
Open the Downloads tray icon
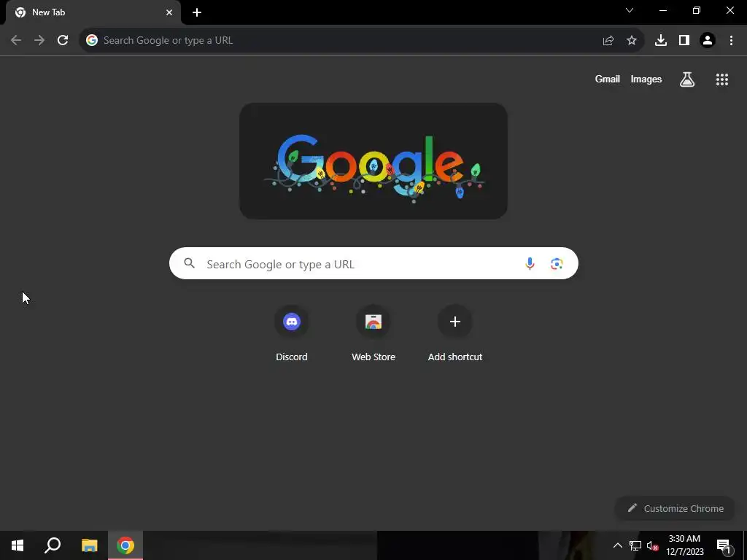click(x=661, y=41)
